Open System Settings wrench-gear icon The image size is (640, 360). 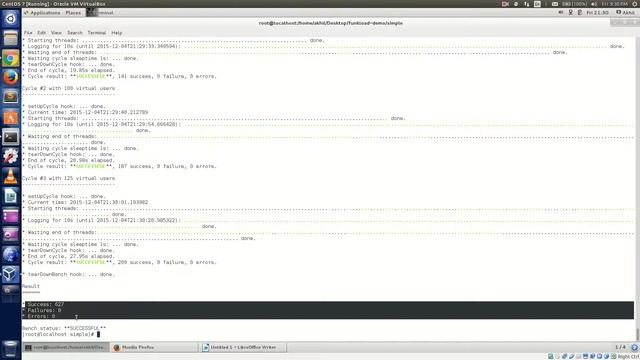tap(11, 156)
